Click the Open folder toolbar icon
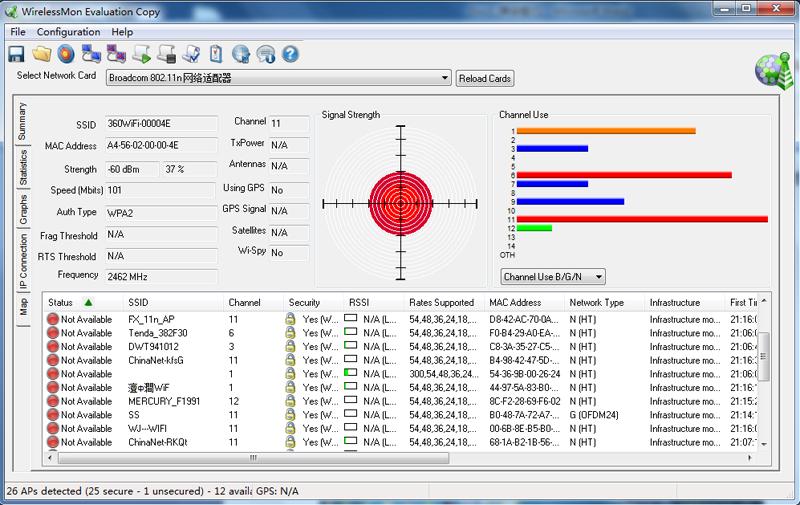This screenshot has width=800, height=505. (41, 54)
